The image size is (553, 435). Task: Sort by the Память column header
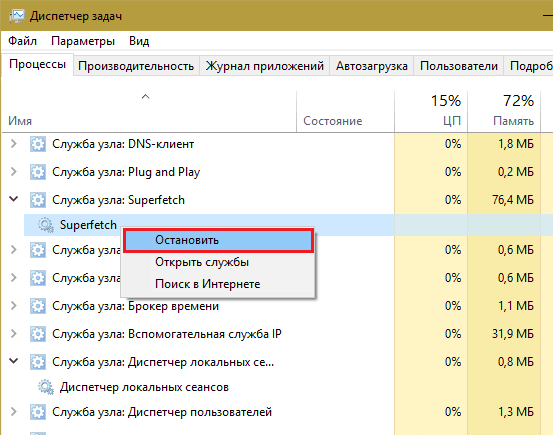pyautogui.click(x=504, y=111)
